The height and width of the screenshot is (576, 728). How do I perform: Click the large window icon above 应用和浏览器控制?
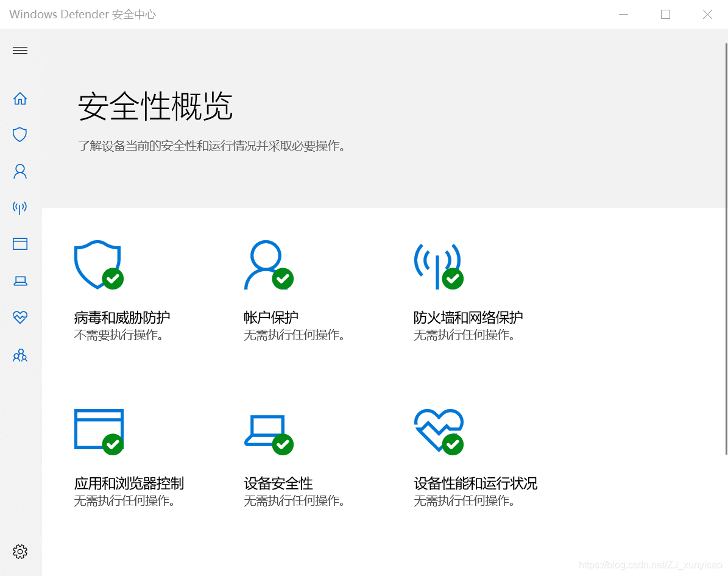click(x=99, y=432)
